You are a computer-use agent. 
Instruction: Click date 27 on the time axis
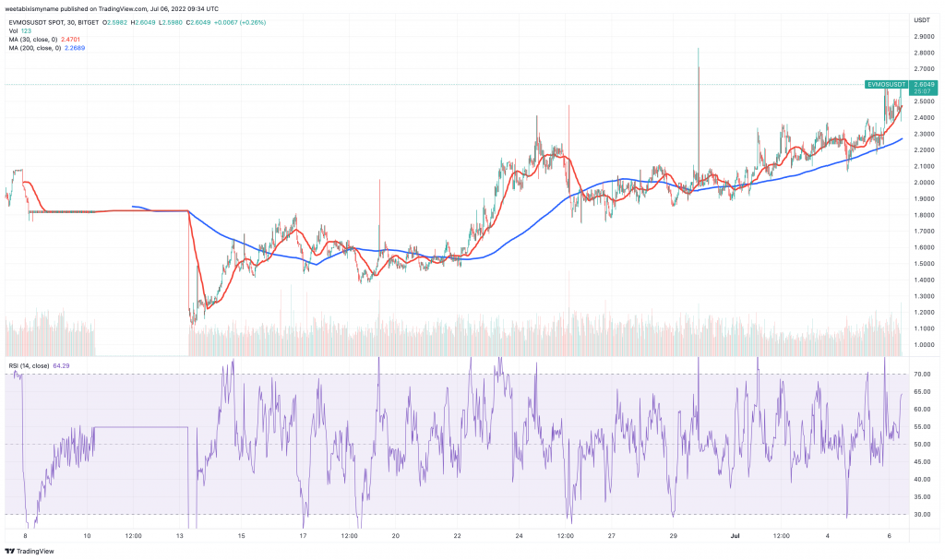tap(611, 535)
